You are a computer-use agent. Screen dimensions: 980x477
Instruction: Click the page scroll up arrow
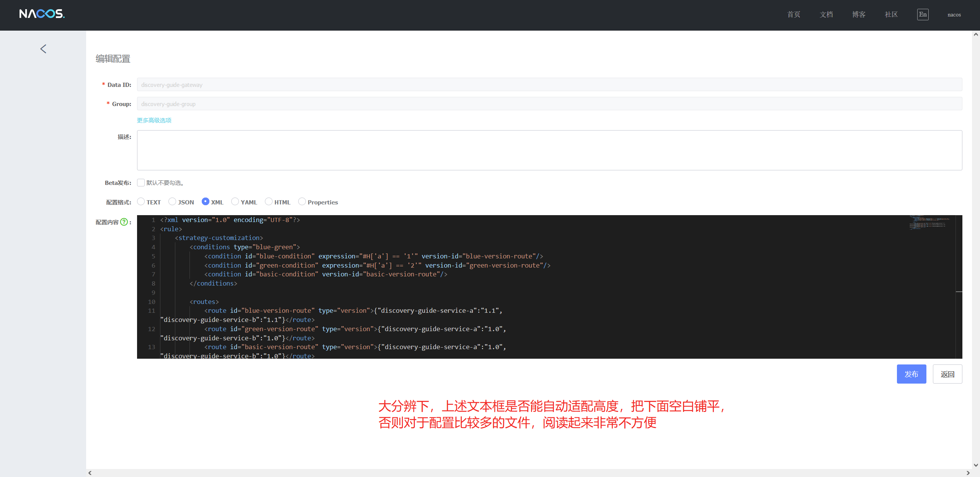coord(976,34)
